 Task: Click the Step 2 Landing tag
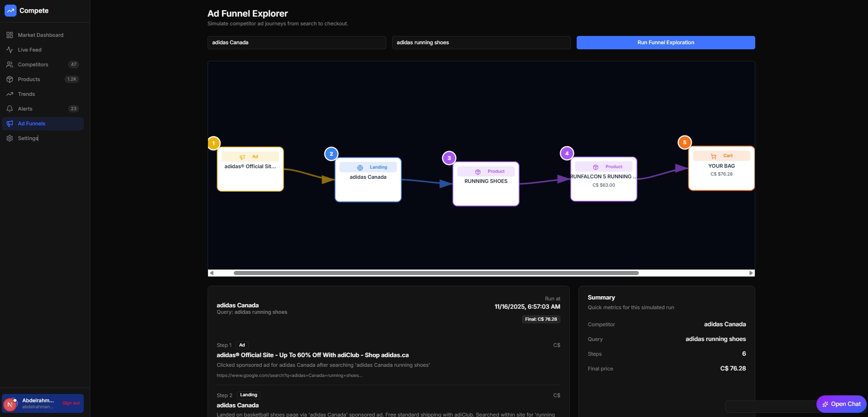tap(249, 395)
